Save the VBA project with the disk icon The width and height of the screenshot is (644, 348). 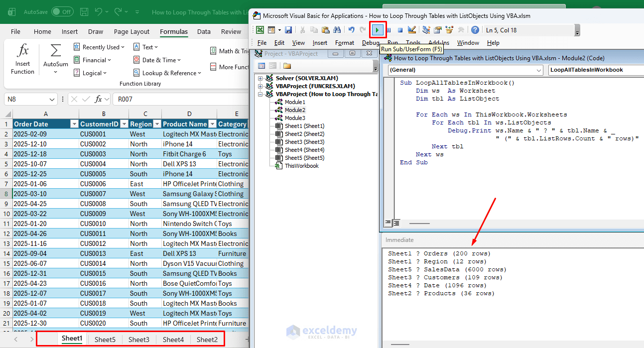(x=288, y=30)
